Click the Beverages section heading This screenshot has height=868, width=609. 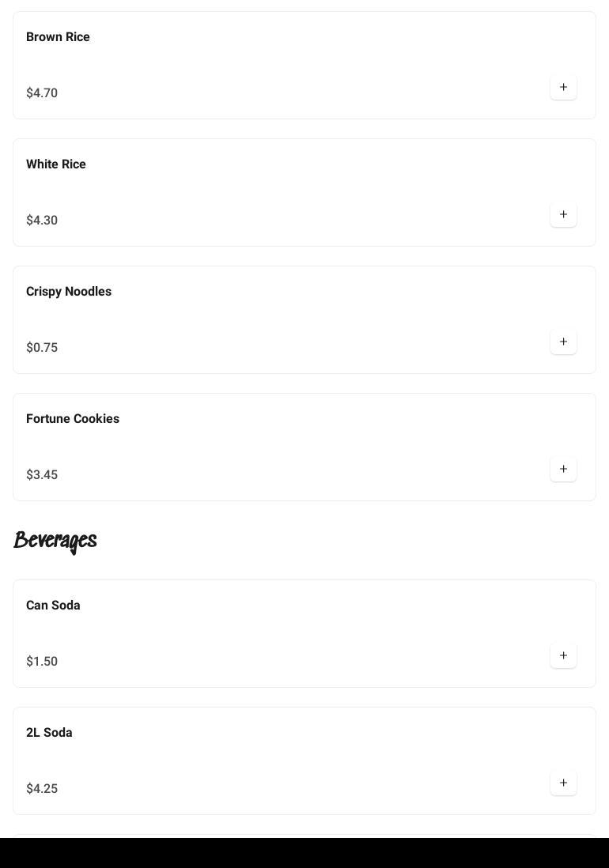[55, 541]
